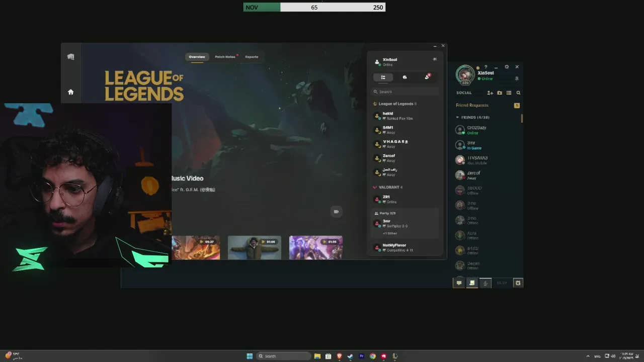Toggle the friends list view options icon
Screen dimensions: 644x362
509,93
